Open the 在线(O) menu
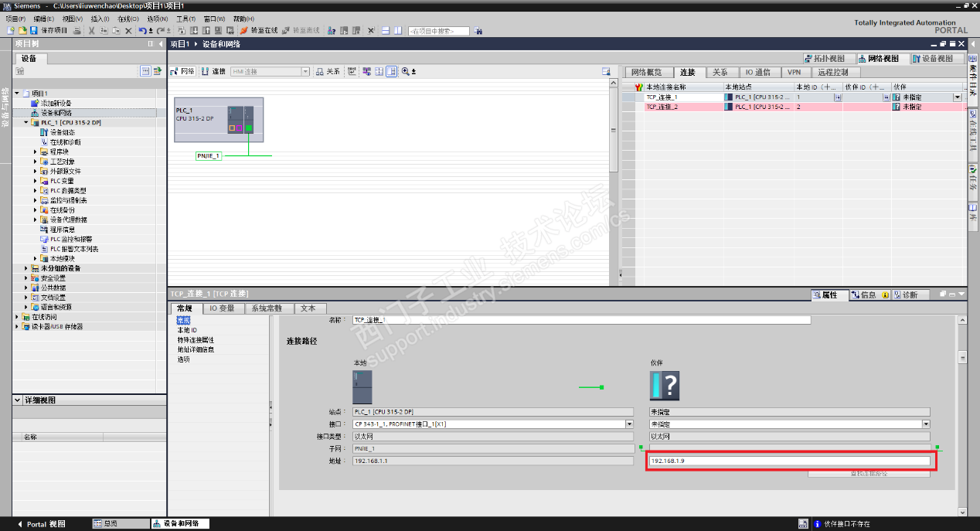The width and height of the screenshot is (980, 531). click(x=129, y=19)
